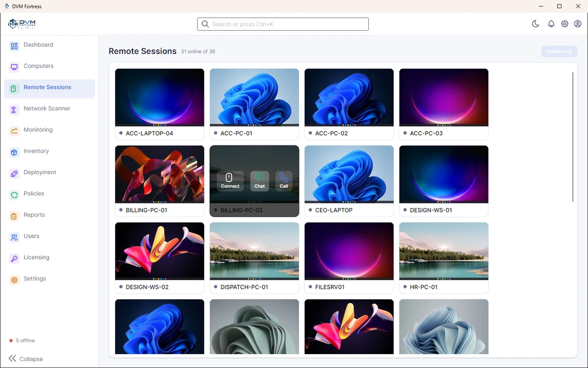Click the DESIGN-WS-01 label
The image size is (588, 368).
click(x=431, y=210)
